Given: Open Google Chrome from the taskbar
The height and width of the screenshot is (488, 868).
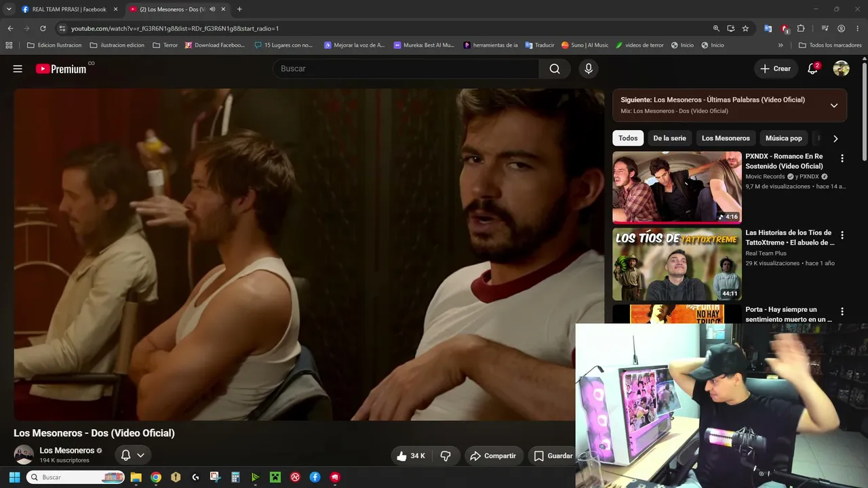Looking at the screenshot, I should pyautogui.click(x=156, y=477).
